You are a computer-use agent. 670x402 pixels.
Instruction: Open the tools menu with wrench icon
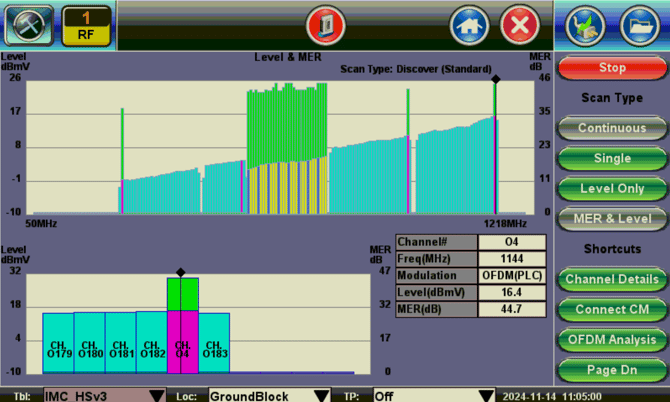point(28,24)
